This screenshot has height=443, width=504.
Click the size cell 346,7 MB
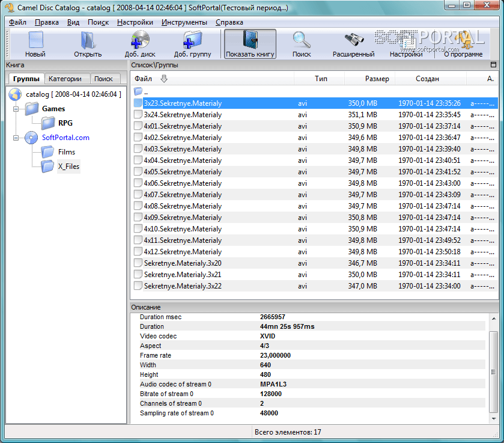click(363, 263)
